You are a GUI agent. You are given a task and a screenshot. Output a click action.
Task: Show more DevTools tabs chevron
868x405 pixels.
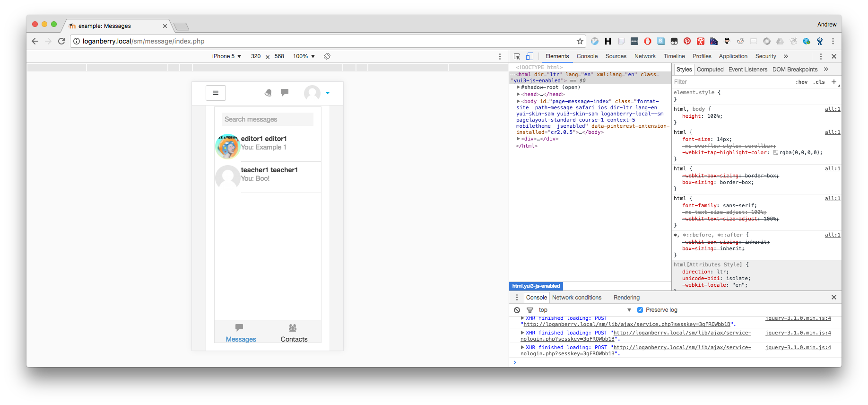coord(786,56)
